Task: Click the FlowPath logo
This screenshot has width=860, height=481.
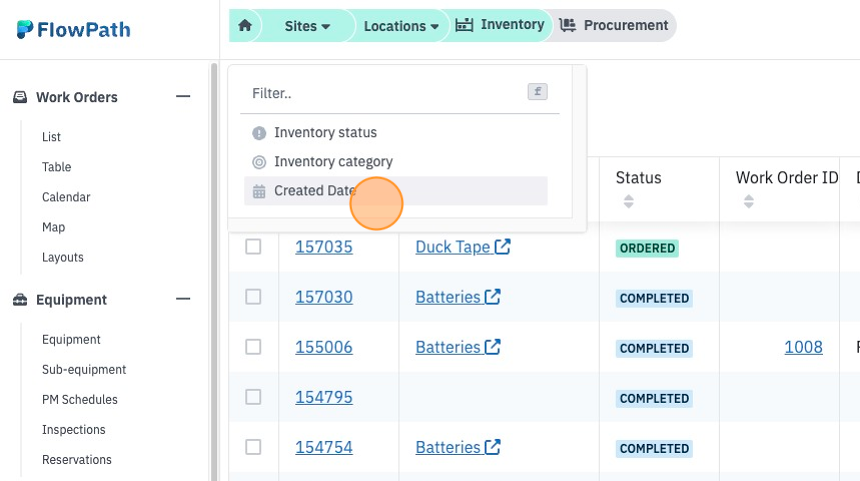Action: (x=73, y=30)
